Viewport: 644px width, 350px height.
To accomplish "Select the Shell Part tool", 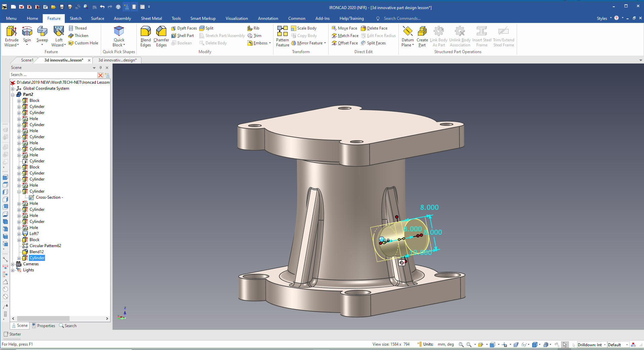I will (182, 36).
